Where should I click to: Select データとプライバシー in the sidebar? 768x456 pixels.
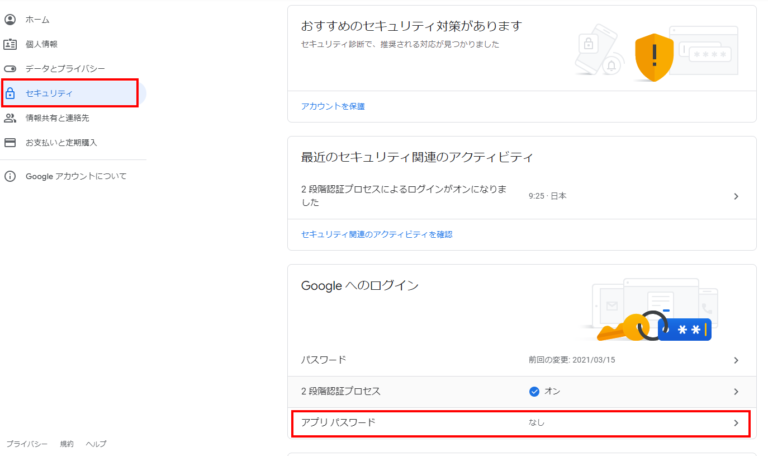click(x=65, y=68)
